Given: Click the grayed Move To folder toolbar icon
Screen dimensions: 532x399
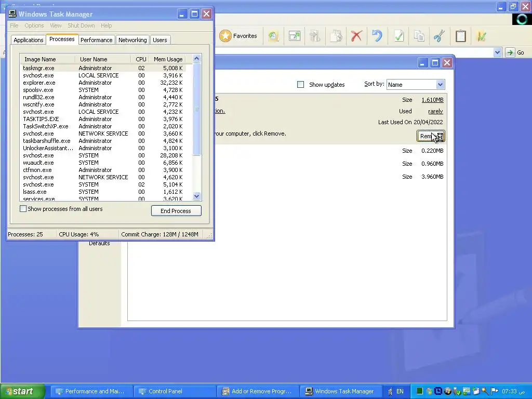Looking at the screenshot, I should 315,36.
